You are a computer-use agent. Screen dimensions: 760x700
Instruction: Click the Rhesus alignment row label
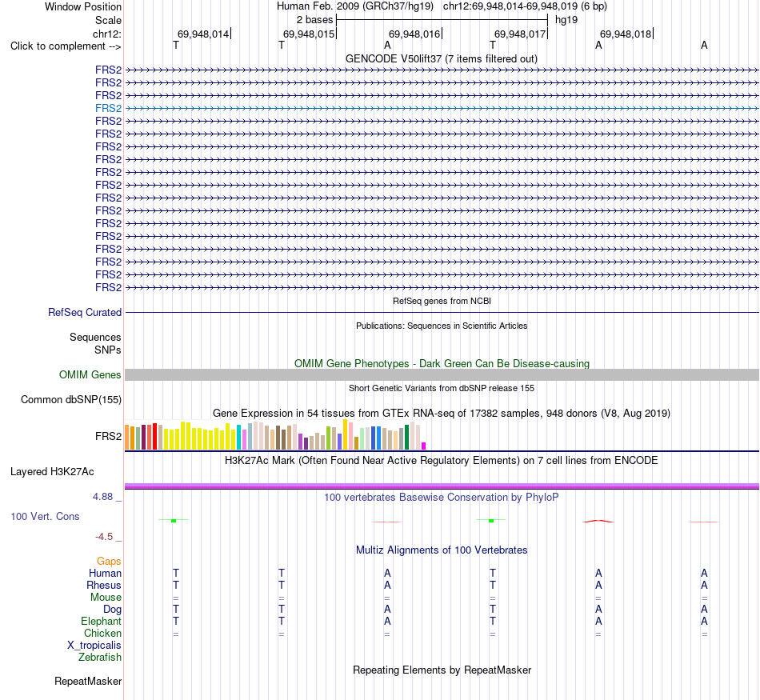(x=104, y=585)
